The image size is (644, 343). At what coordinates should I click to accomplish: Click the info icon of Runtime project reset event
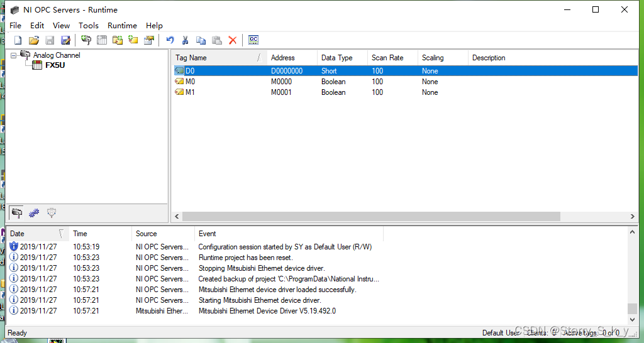pos(14,258)
